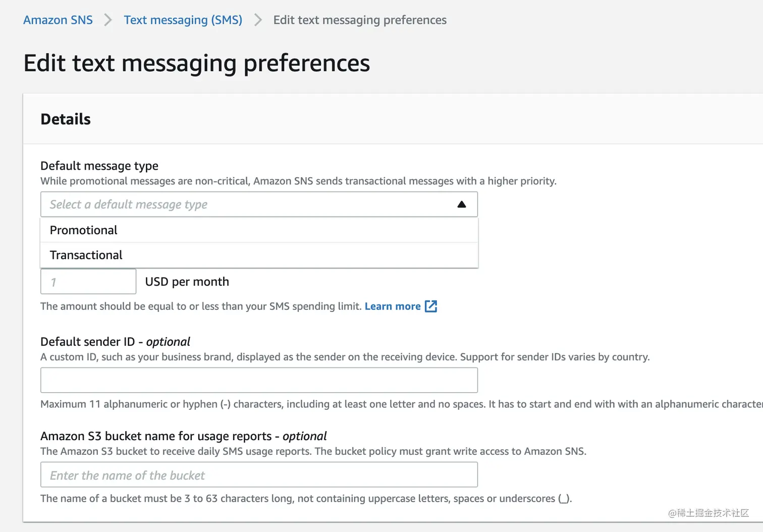Choose Promotional as the default message type

83,230
